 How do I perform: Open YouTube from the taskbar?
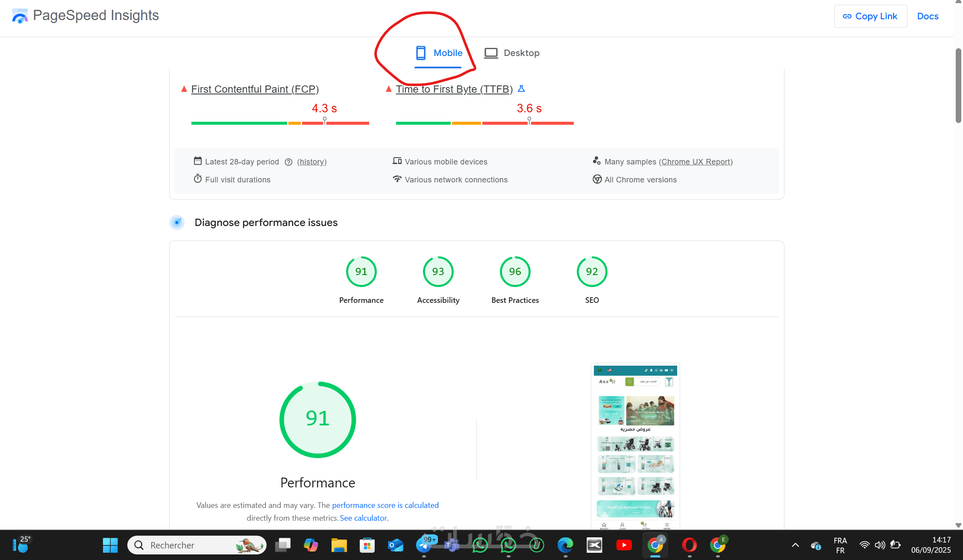tap(624, 545)
